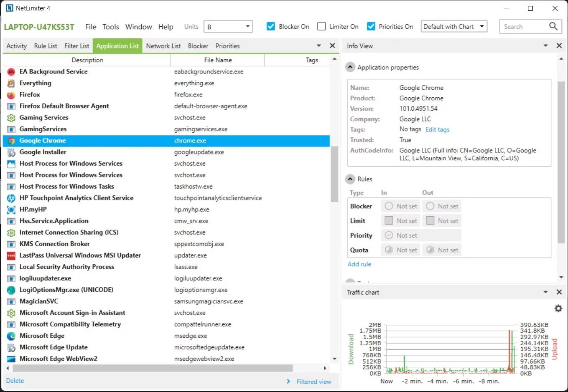568x392 pixels.
Task: Click the NetLimiter 4 title bar logo
Action: coord(9,8)
